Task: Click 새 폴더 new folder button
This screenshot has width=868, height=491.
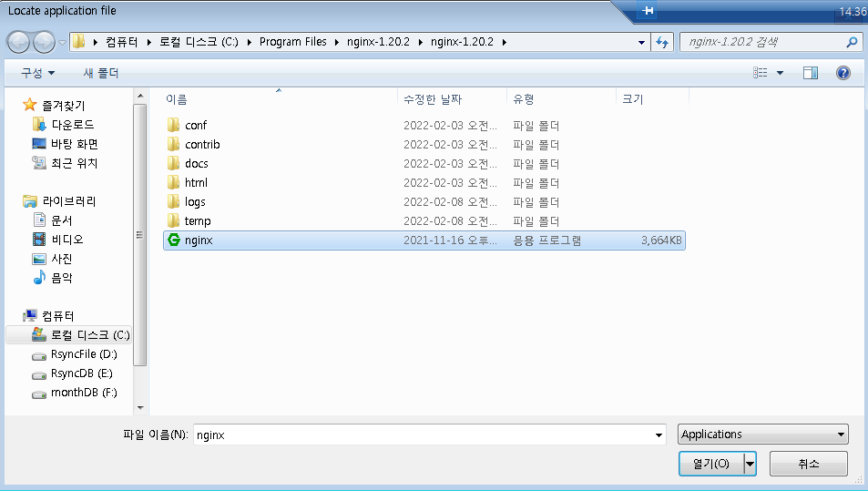Action: pyautogui.click(x=101, y=73)
